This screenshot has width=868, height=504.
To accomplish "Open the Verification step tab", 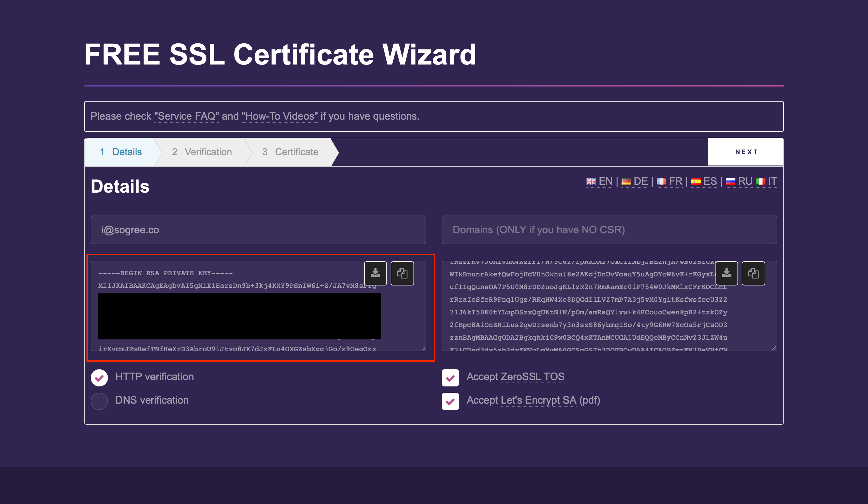I will click(x=202, y=152).
